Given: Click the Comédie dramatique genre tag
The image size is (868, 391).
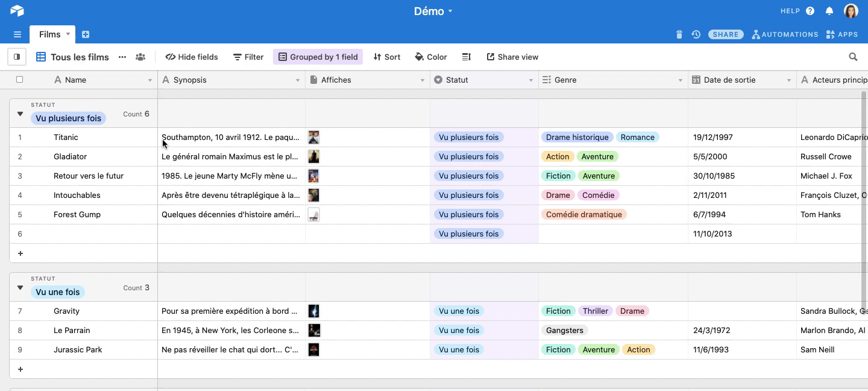Looking at the screenshot, I should (x=583, y=214).
